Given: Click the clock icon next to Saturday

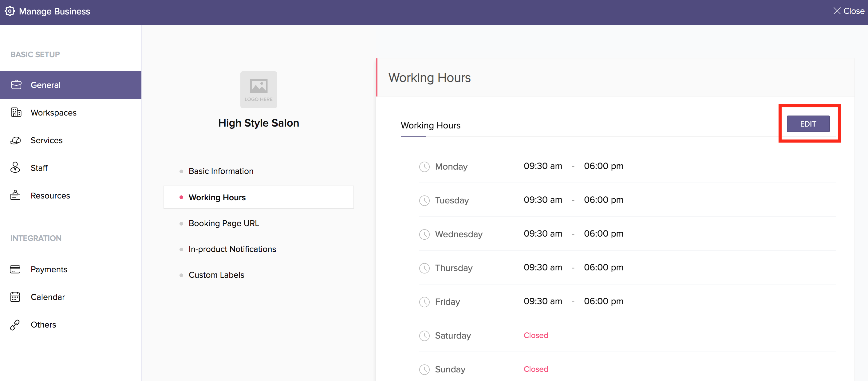Looking at the screenshot, I should coord(424,335).
